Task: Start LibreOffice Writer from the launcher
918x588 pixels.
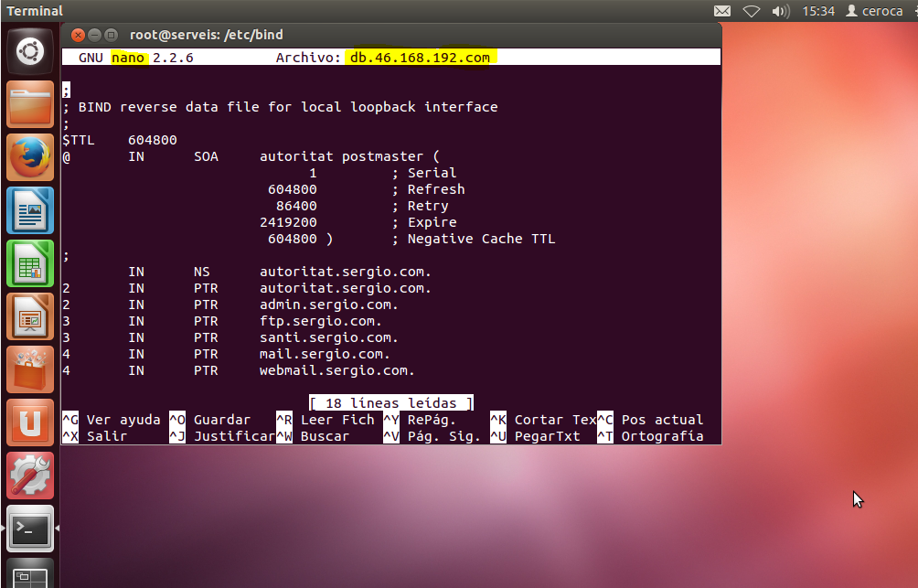Action: click(x=30, y=210)
